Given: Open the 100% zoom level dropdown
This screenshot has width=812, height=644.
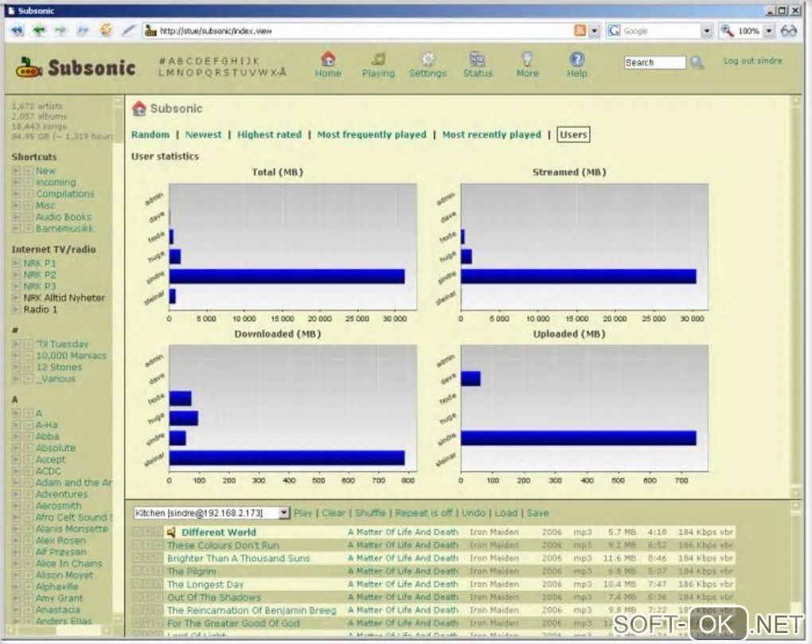Looking at the screenshot, I should point(769,31).
